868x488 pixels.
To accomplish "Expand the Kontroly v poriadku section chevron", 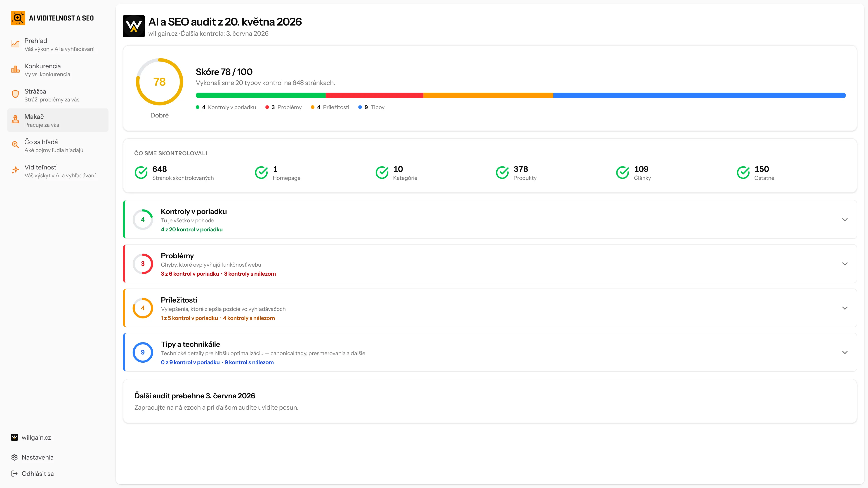I will pyautogui.click(x=845, y=220).
